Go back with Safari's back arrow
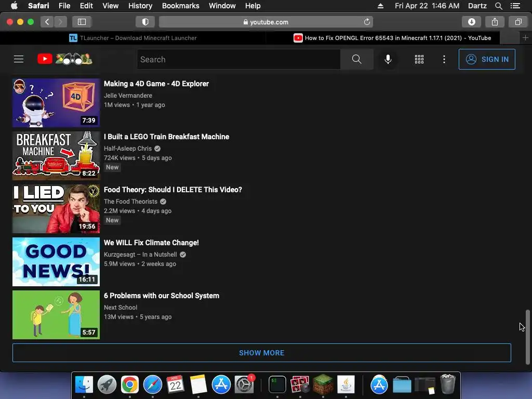The width and height of the screenshot is (532, 399). (47, 22)
